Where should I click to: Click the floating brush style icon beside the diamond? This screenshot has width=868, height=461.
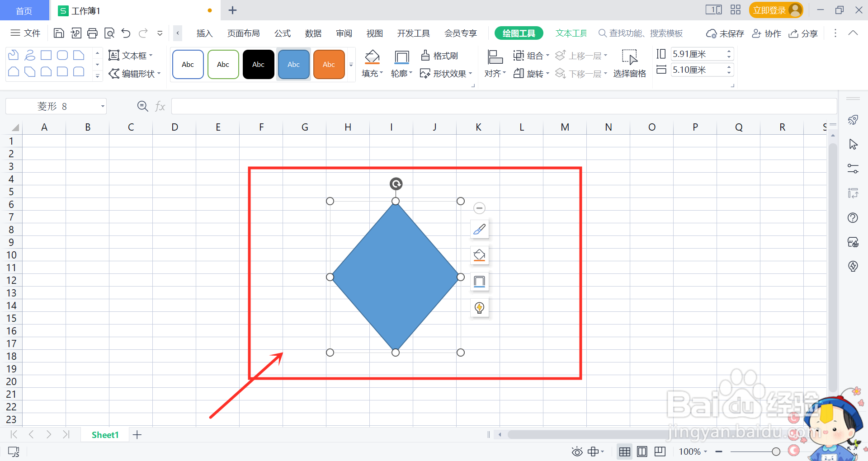[x=479, y=229]
